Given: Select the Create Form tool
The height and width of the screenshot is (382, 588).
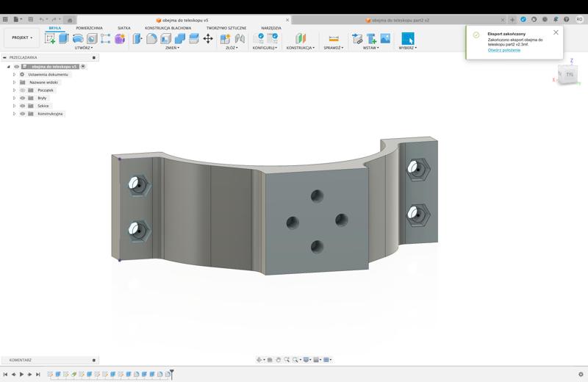Looking at the screenshot, I should coord(105,38).
